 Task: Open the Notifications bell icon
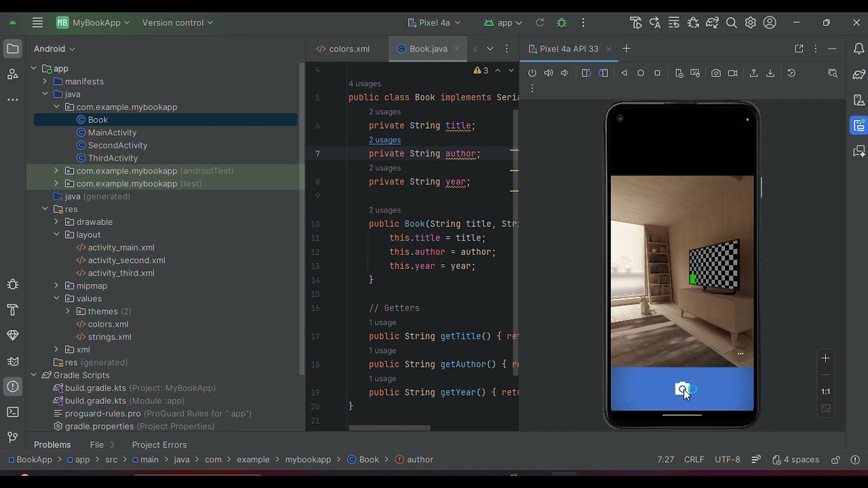pyautogui.click(x=859, y=49)
